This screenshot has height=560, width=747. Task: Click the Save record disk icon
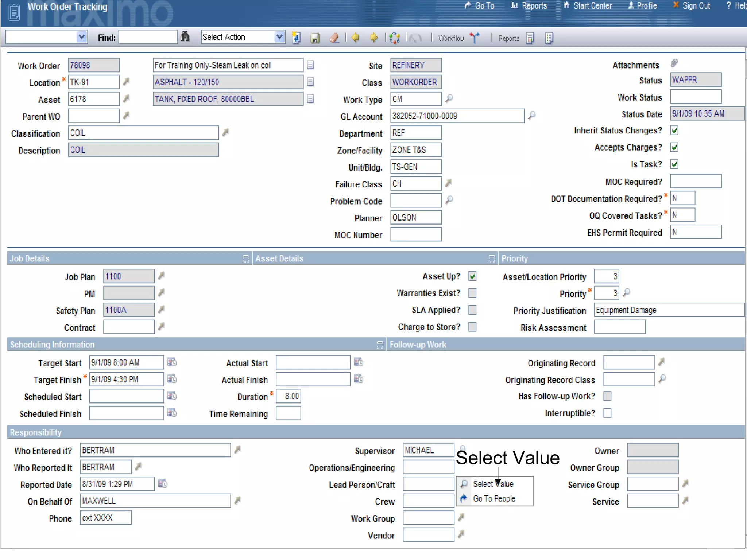[x=315, y=38]
